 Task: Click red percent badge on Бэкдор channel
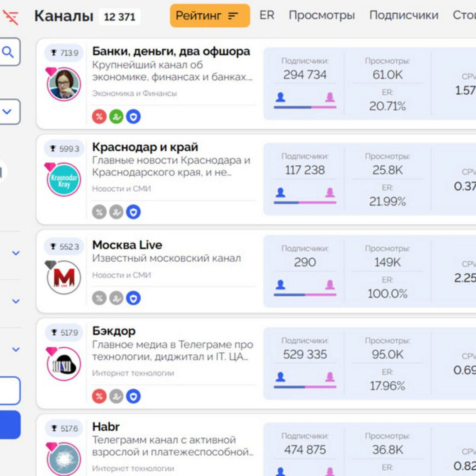[x=99, y=396]
